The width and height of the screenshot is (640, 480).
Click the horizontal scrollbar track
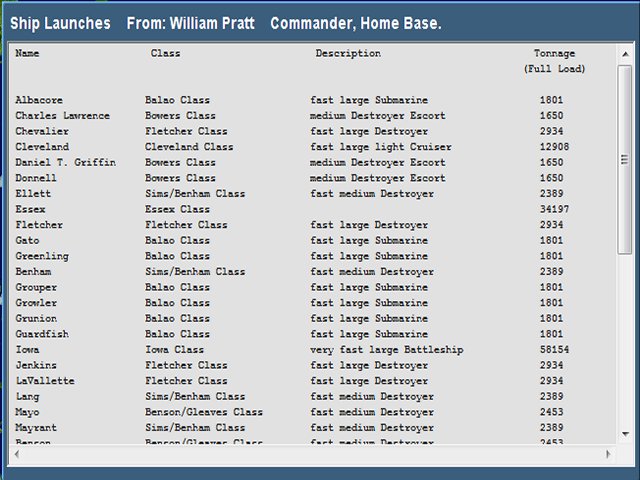pos(312,455)
